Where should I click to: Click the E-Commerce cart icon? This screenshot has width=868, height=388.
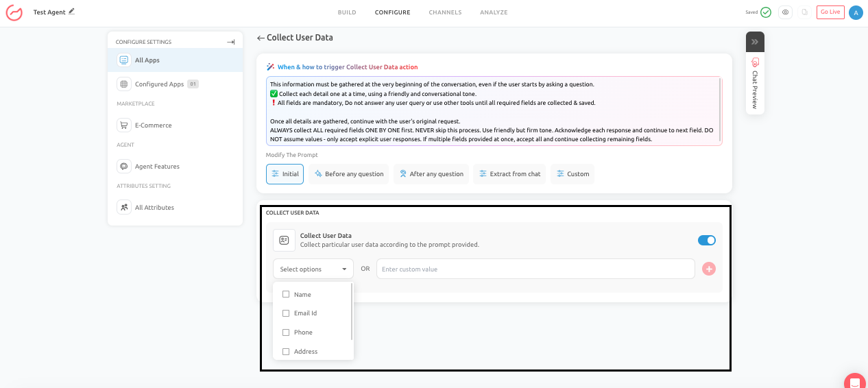[x=124, y=125]
